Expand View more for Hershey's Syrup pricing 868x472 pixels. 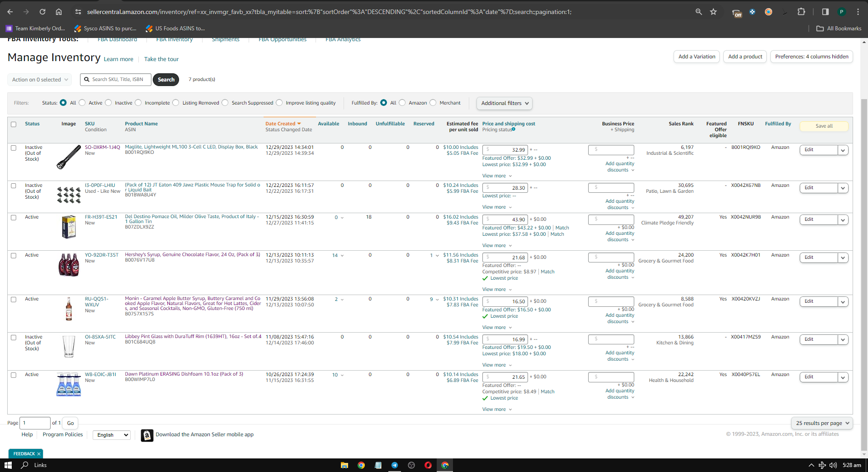(497, 290)
